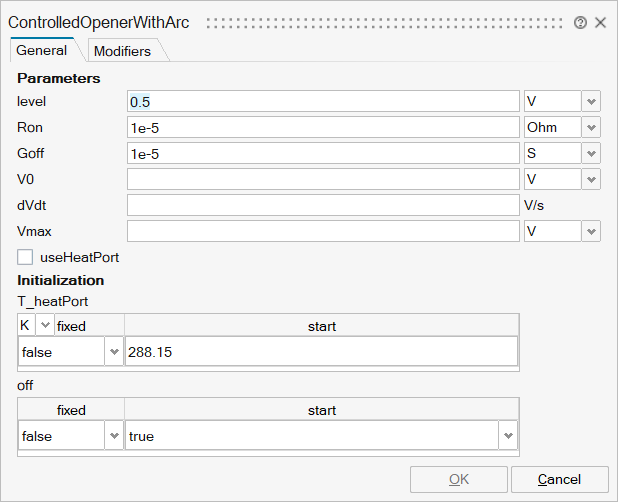
Task: Click the Ron value field
Action: pos(322,127)
